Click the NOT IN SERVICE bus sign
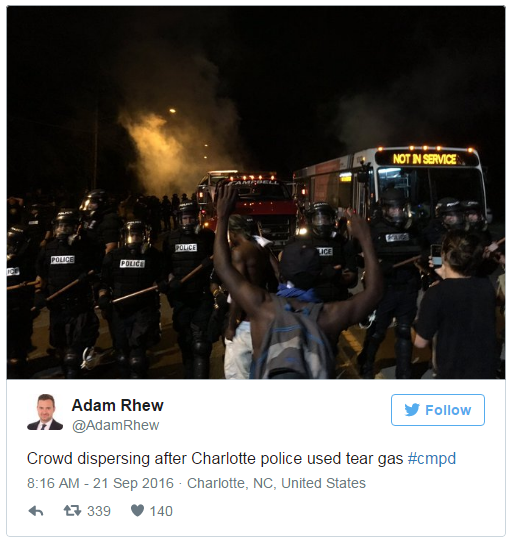Image resolution: width=511 pixels, height=541 pixels. pyautogui.click(x=424, y=159)
